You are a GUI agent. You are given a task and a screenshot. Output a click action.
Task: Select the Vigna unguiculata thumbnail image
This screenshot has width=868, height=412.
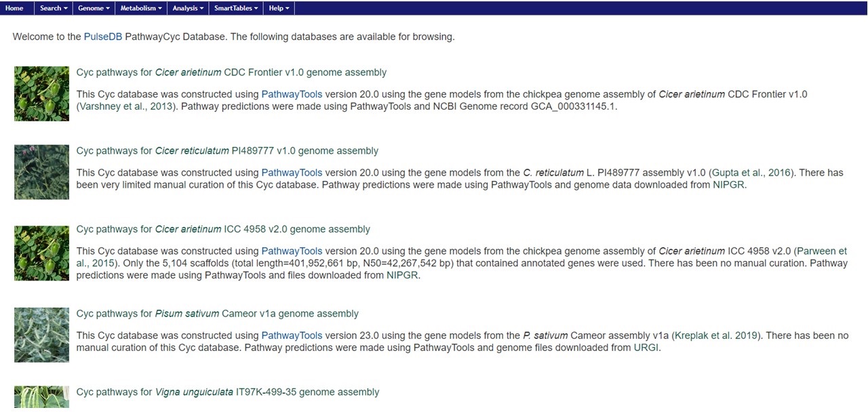pyautogui.click(x=42, y=398)
